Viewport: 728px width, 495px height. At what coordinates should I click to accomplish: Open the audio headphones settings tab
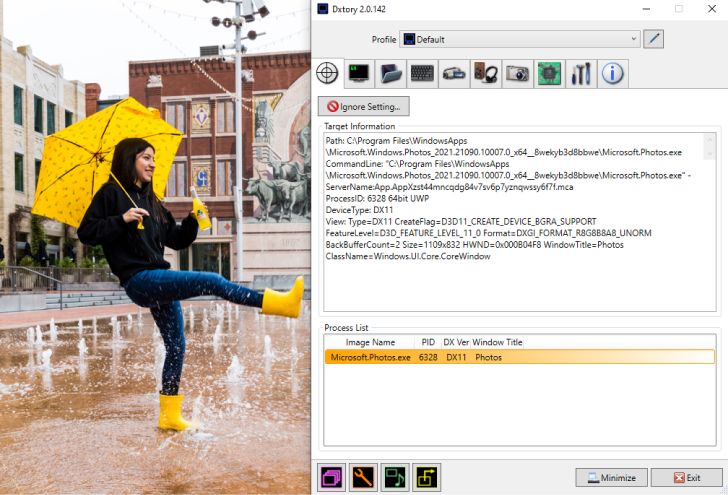click(485, 73)
